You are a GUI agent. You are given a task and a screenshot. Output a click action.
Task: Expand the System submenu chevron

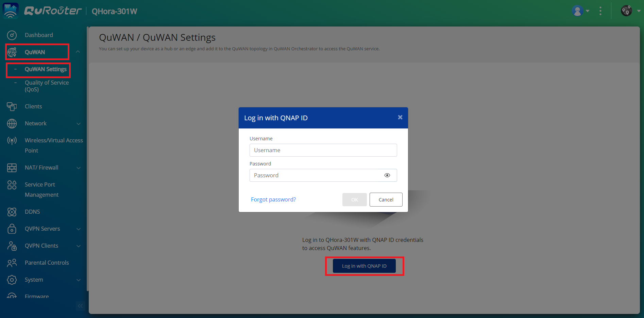click(79, 280)
